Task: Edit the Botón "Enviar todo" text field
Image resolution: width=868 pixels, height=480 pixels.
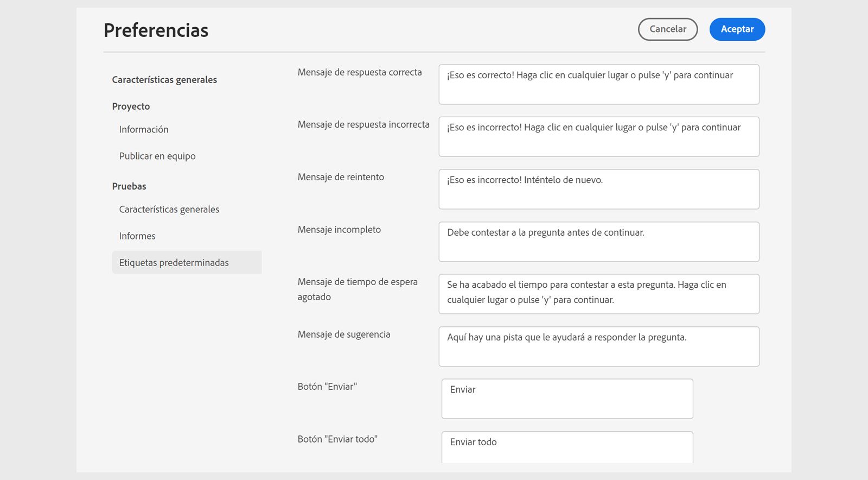Action: [x=567, y=447]
